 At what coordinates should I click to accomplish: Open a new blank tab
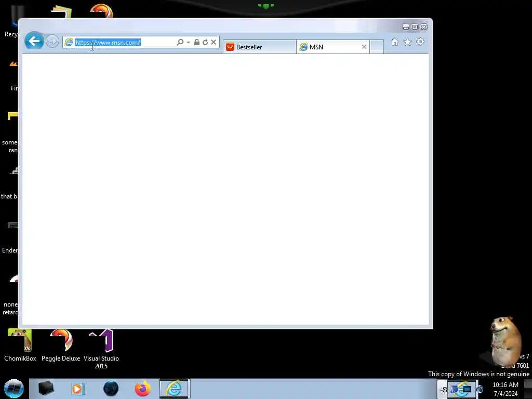coord(377,47)
